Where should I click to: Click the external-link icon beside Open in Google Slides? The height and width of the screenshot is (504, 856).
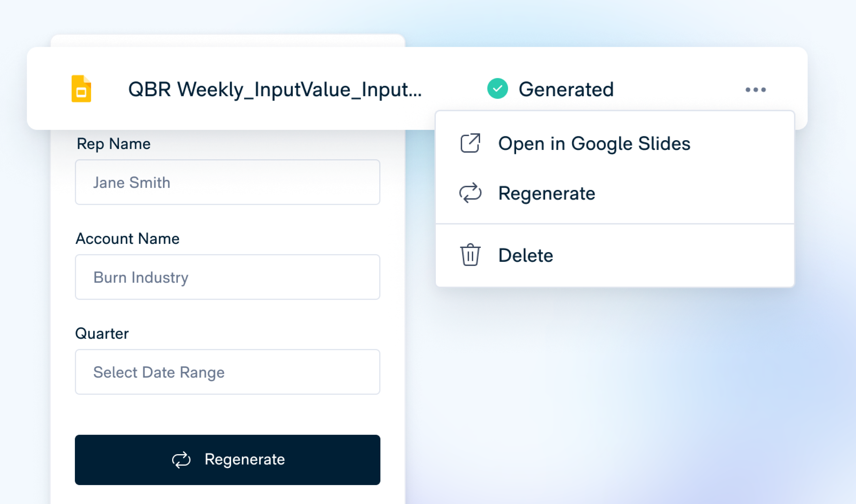(x=470, y=143)
